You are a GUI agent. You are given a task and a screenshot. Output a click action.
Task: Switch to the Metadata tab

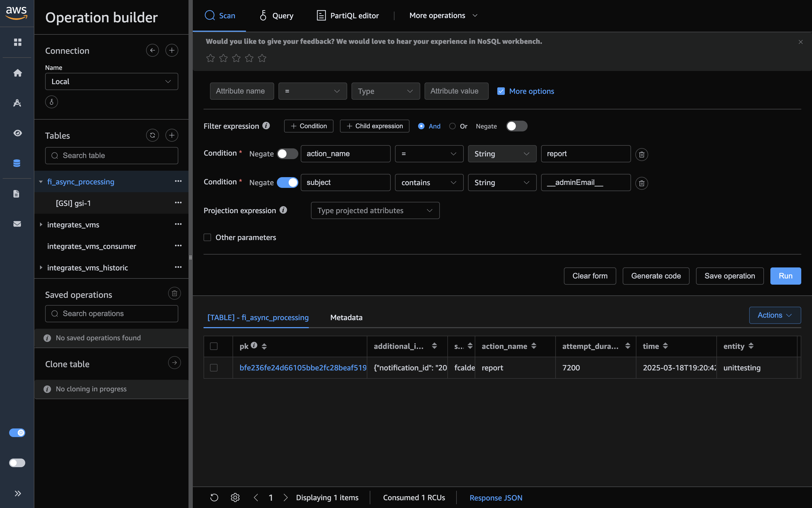(x=346, y=317)
